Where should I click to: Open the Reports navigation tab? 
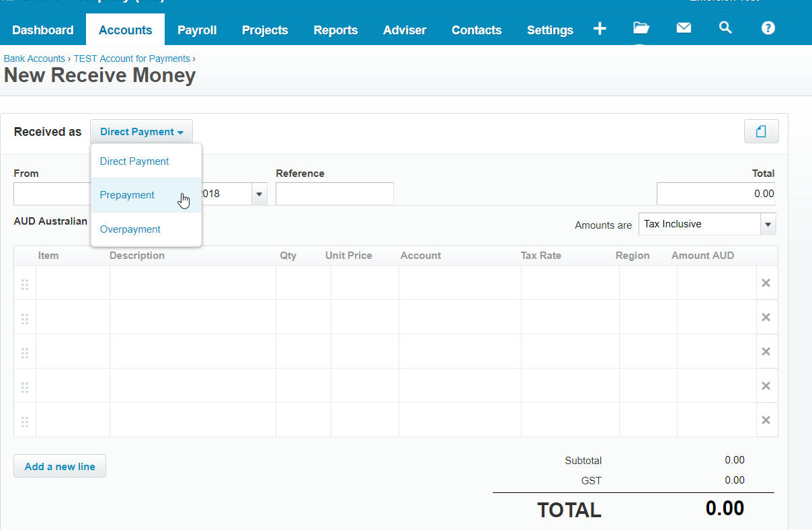pyautogui.click(x=335, y=30)
